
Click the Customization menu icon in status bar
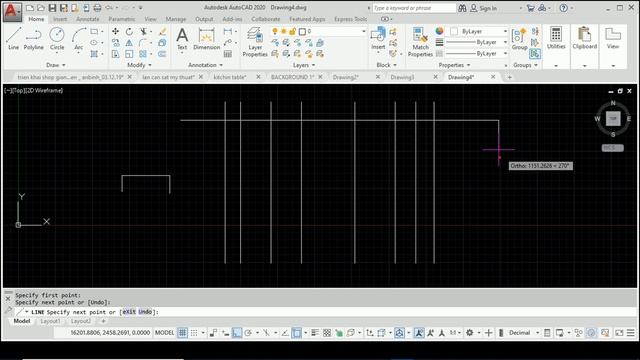coord(631,333)
